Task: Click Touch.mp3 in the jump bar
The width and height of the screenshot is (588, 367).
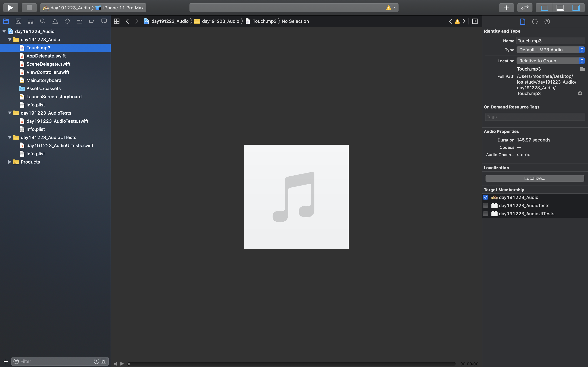Action: 264,21
